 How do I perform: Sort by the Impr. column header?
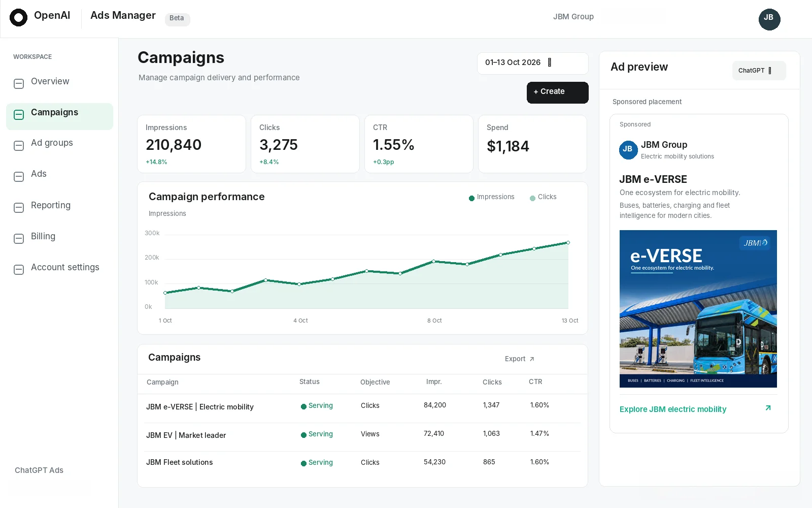(434, 382)
